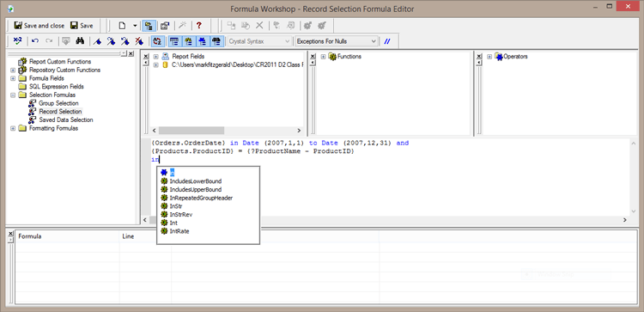644x312 pixels.
Task: Close the Functions panel
Action: pyautogui.click(x=313, y=57)
